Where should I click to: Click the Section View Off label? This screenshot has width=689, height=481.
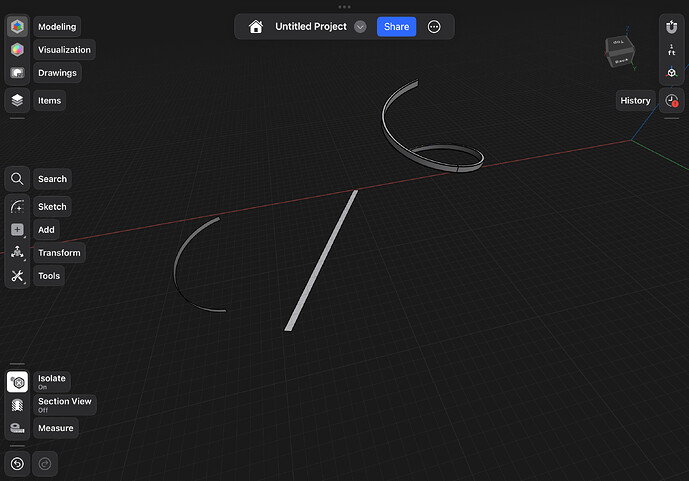[x=65, y=405]
